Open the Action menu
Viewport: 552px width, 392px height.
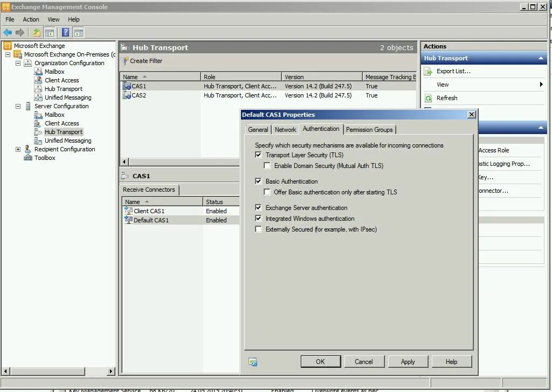(31, 19)
